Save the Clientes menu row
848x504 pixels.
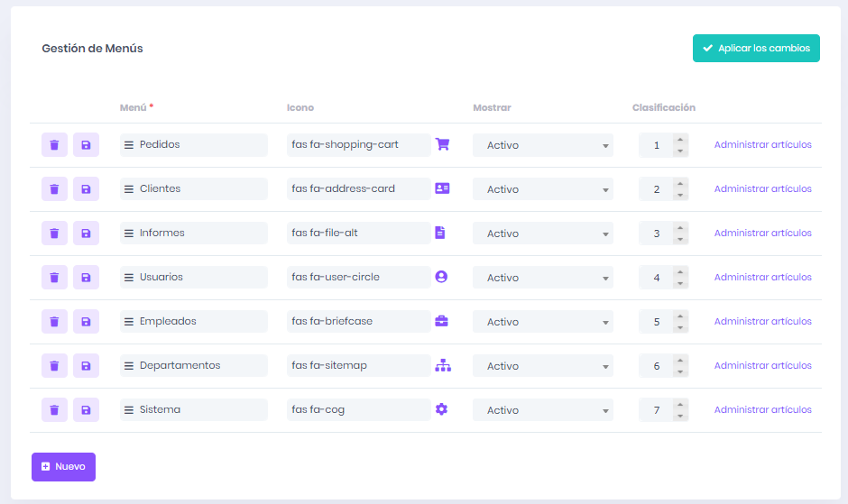tap(86, 189)
